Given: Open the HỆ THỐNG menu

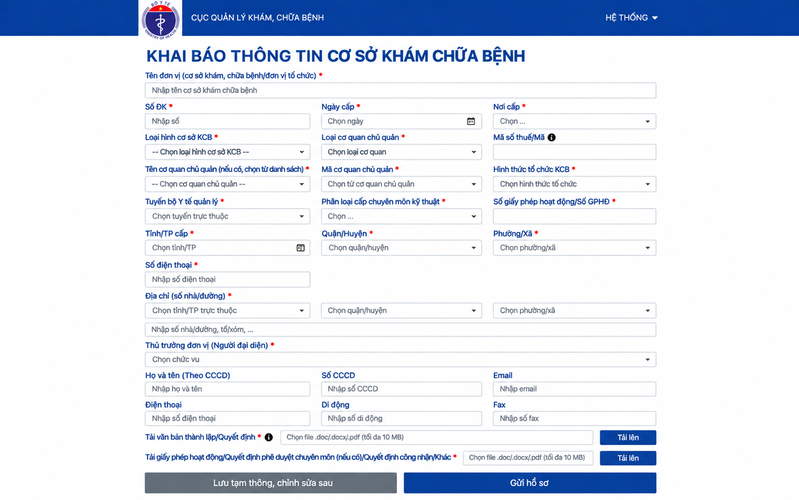Looking at the screenshot, I should click(x=631, y=18).
